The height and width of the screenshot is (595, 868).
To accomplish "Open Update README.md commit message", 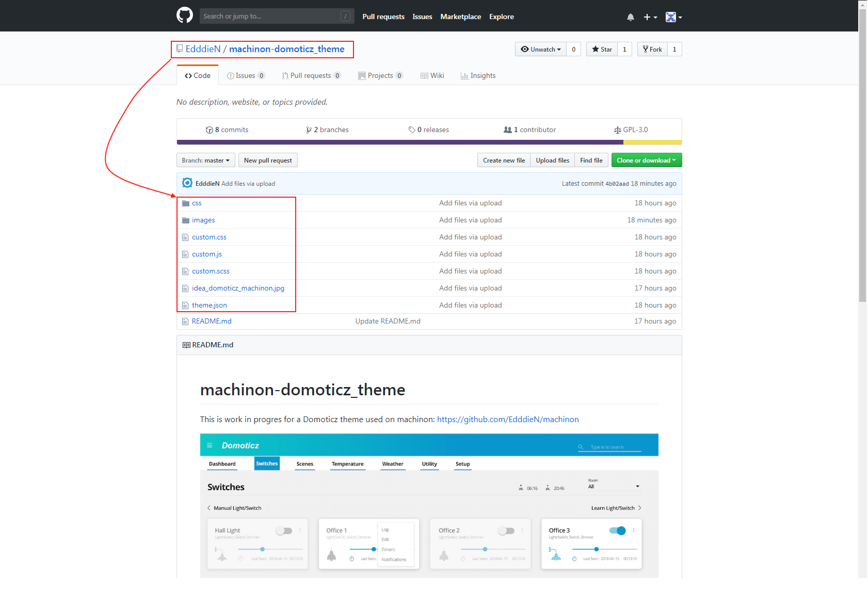I will coord(388,321).
